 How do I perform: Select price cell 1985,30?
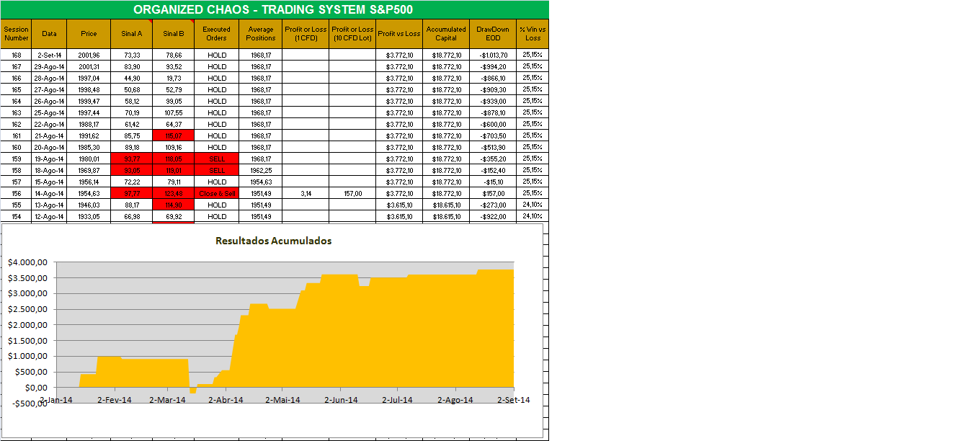tap(89, 147)
